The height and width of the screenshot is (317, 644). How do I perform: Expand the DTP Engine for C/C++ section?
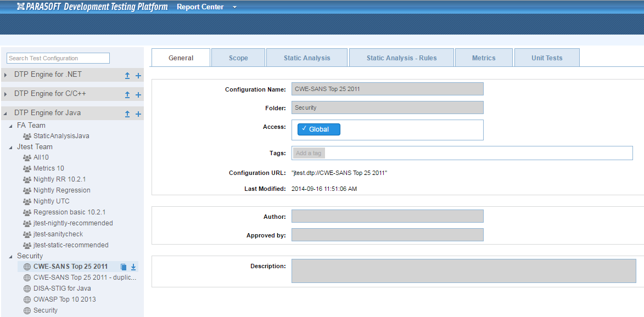pyautogui.click(x=5, y=94)
